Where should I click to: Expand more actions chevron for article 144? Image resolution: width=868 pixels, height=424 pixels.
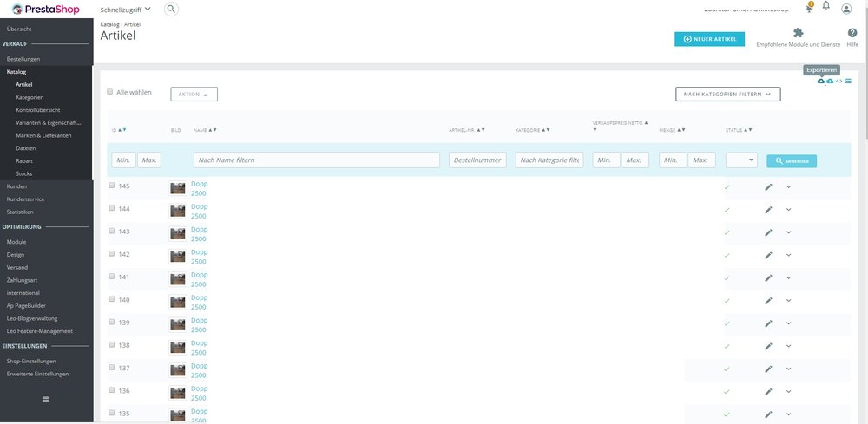789,210
